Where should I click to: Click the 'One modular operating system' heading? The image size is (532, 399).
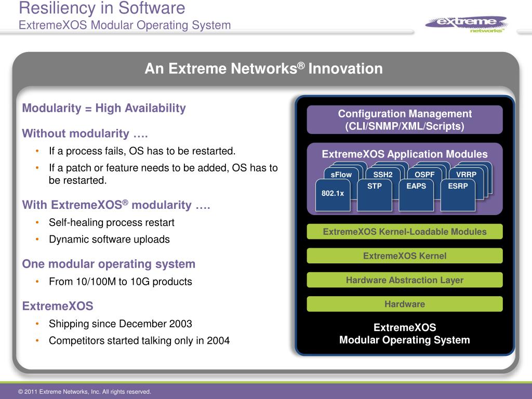point(109,264)
